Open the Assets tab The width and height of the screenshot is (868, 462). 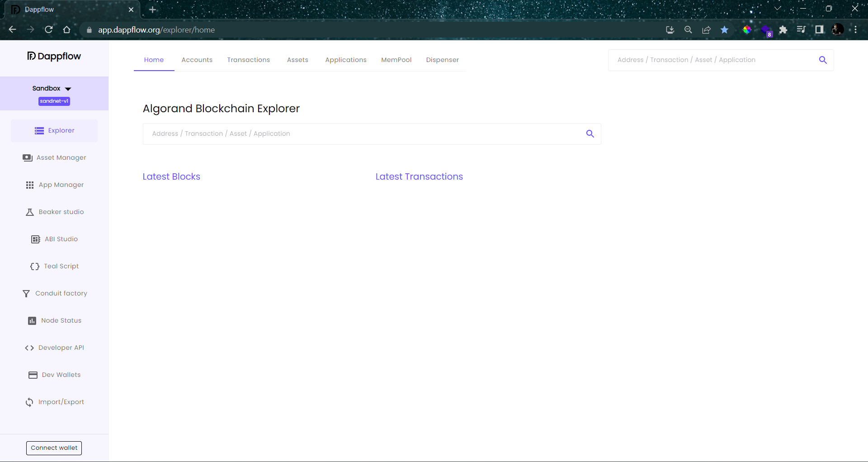click(x=297, y=60)
